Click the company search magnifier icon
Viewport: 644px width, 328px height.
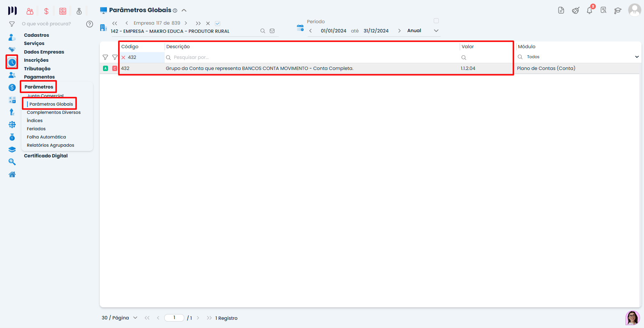(263, 31)
